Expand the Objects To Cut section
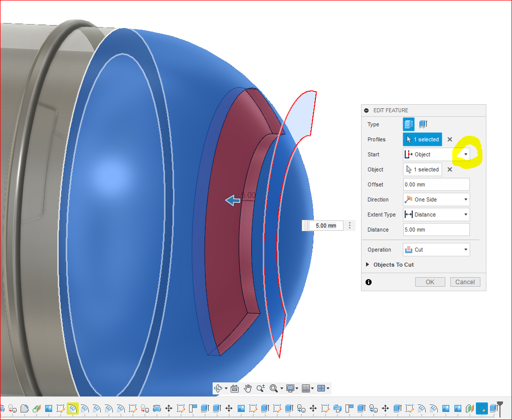The height and width of the screenshot is (420, 512). coord(390,265)
